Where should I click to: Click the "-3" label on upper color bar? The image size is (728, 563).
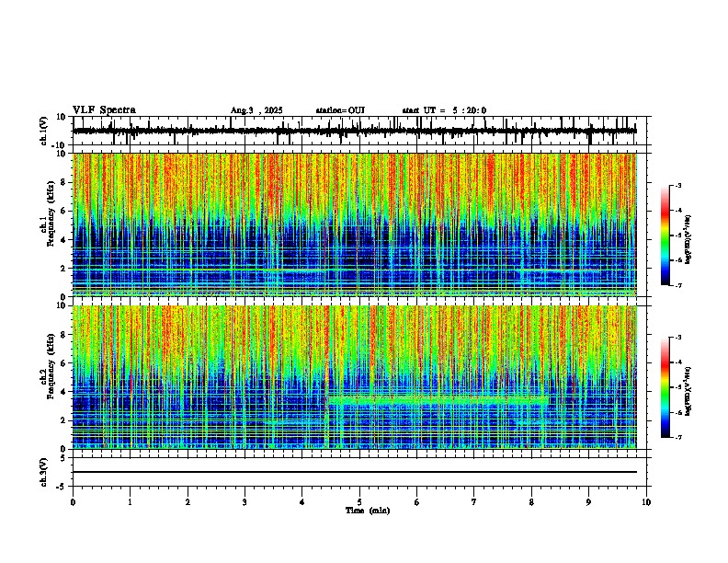tap(677, 185)
